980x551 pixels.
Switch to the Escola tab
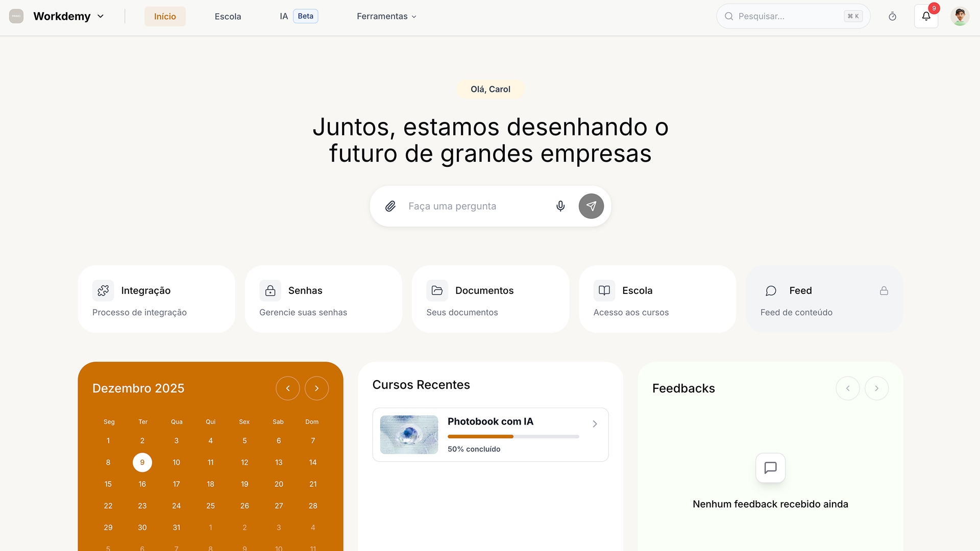coord(228,16)
